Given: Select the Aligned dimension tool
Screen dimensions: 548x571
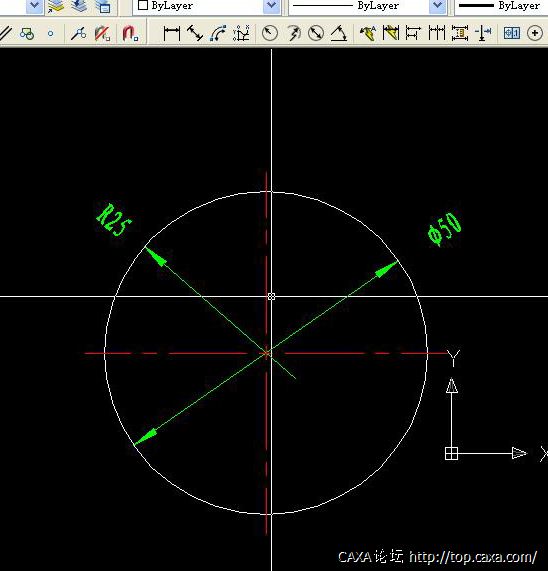Looking at the screenshot, I should click(x=195, y=33).
